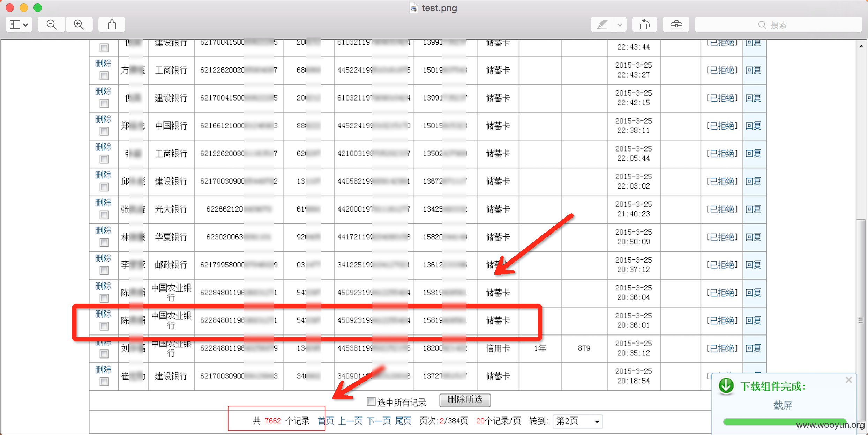Open the 第2页 page selector dropdown
Screen dimensions: 868x435
click(578, 421)
